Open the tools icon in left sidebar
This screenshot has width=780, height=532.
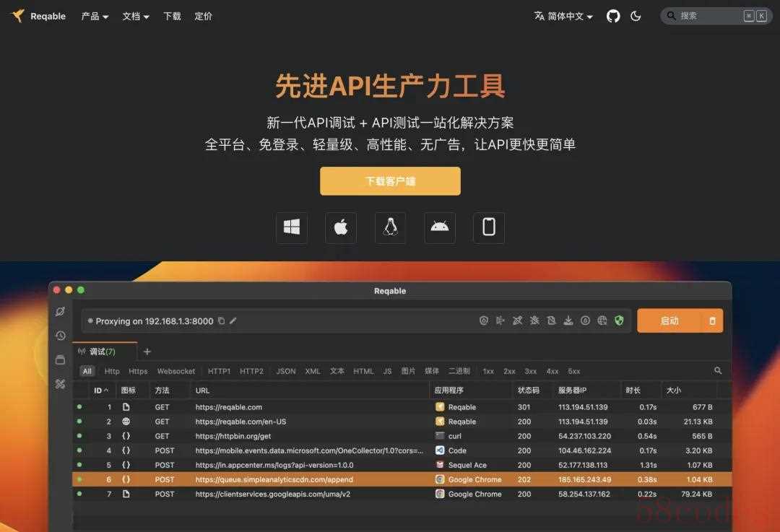pos(60,384)
